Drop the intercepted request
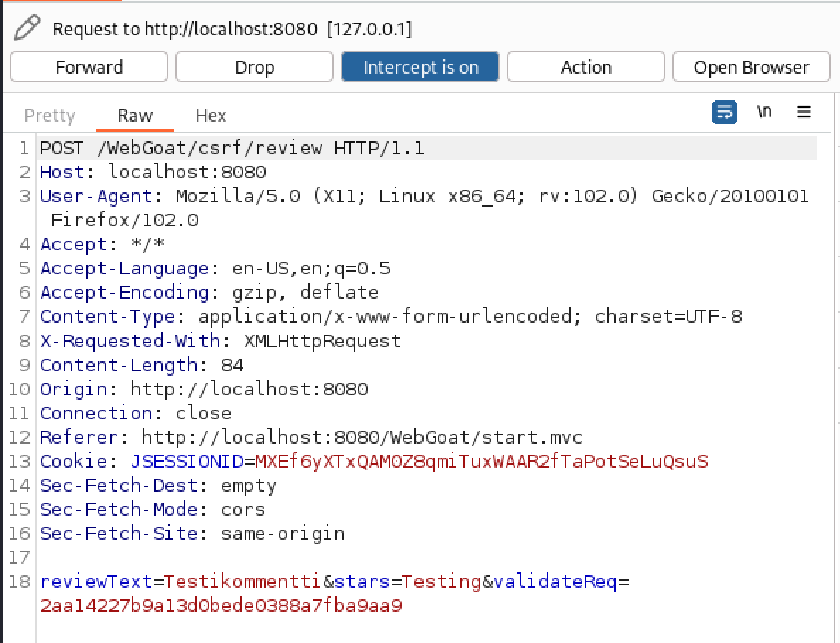 tap(255, 67)
